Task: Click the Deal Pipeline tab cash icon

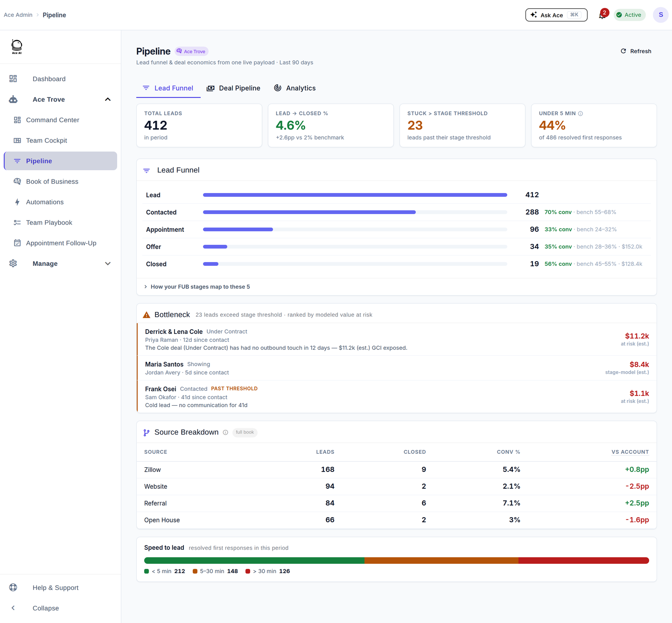Action: click(211, 88)
